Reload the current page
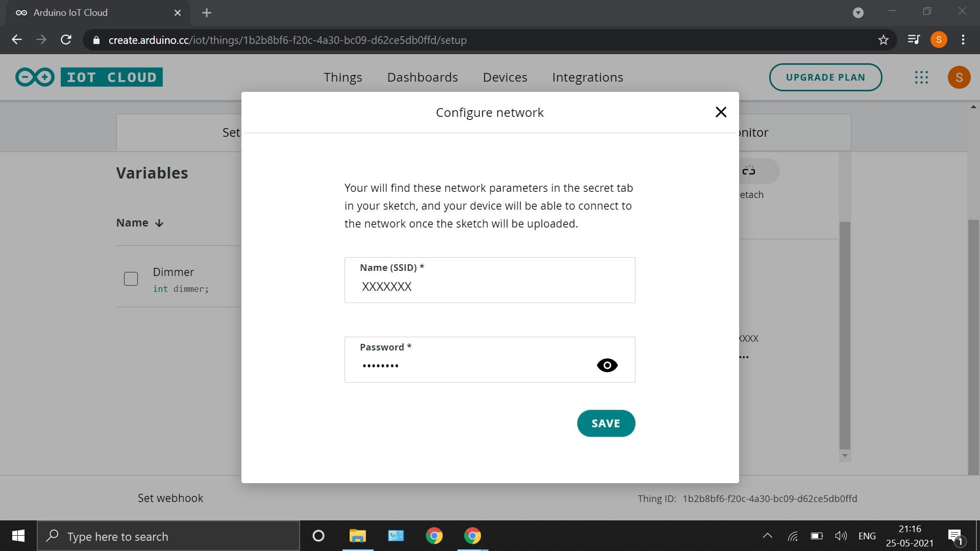The image size is (980, 551). click(66, 40)
